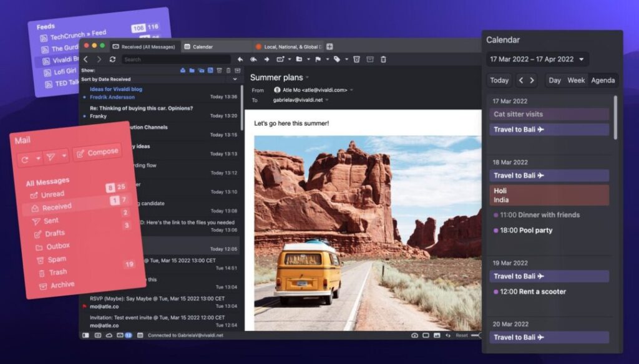Click the camera capture icon in status bar
The image size is (639, 364).
(x=414, y=335)
